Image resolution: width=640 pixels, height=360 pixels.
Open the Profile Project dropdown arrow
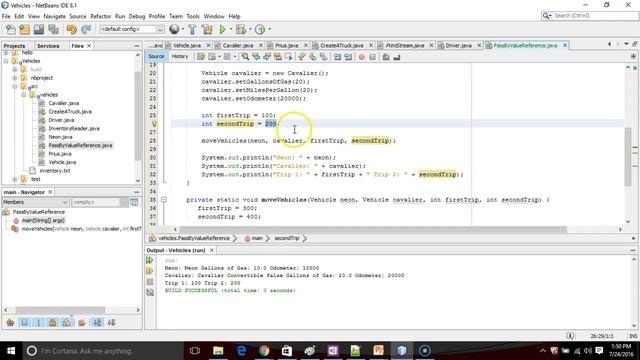(x=269, y=29)
